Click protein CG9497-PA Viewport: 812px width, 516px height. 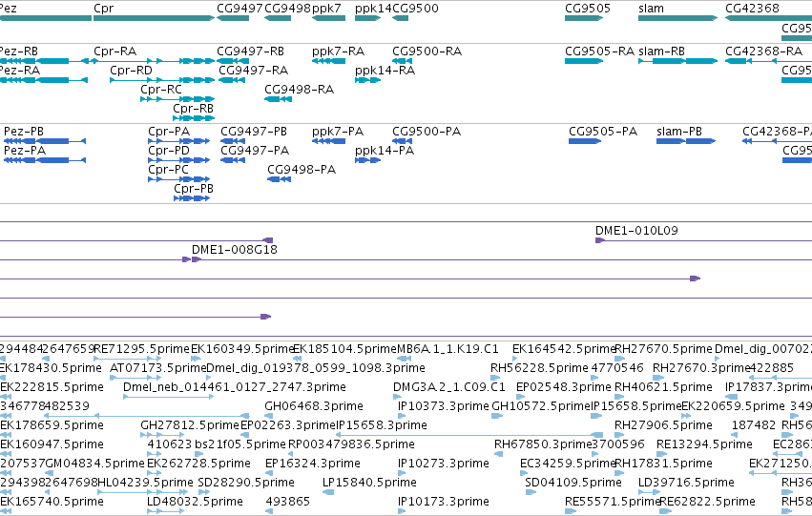pyautogui.click(x=233, y=160)
